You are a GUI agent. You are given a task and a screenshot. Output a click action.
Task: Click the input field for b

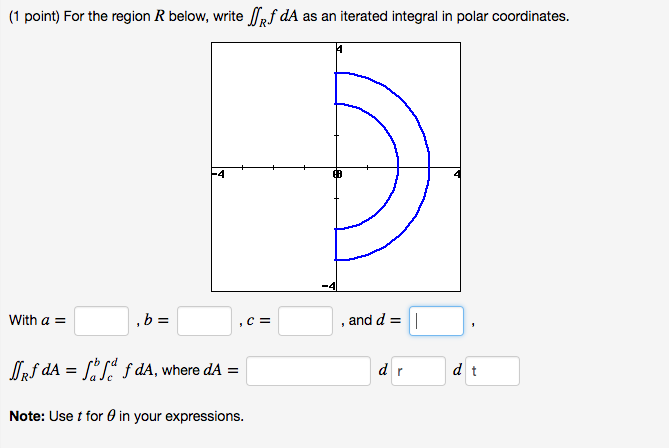(x=204, y=321)
